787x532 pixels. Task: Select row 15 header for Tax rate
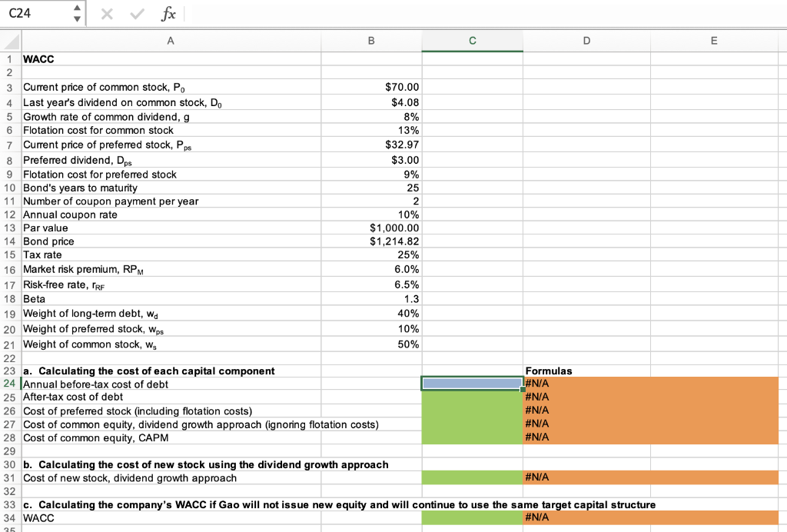pyautogui.click(x=10, y=254)
